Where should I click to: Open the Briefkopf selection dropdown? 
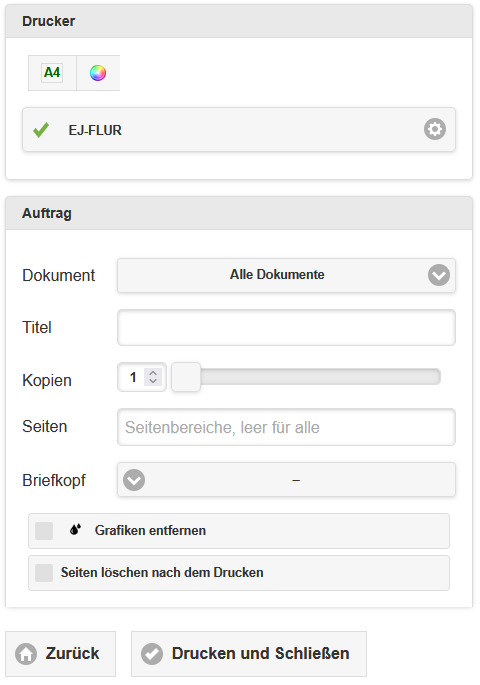(x=286, y=480)
